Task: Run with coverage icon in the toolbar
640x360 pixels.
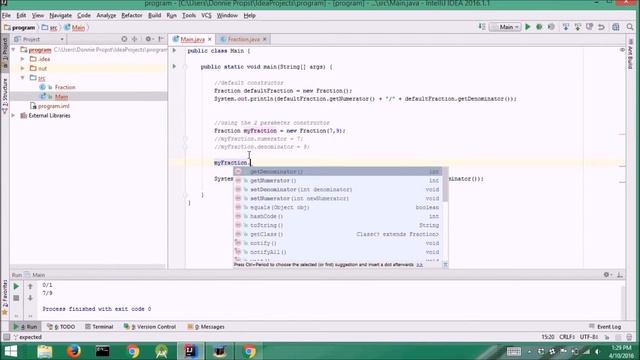Action: [551, 27]
